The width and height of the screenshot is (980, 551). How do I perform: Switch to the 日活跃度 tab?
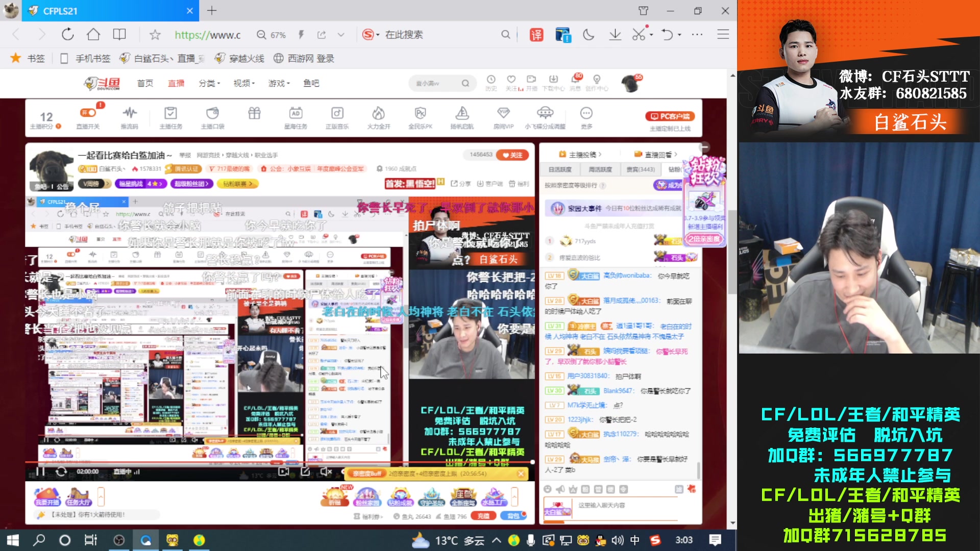[560, 169]
